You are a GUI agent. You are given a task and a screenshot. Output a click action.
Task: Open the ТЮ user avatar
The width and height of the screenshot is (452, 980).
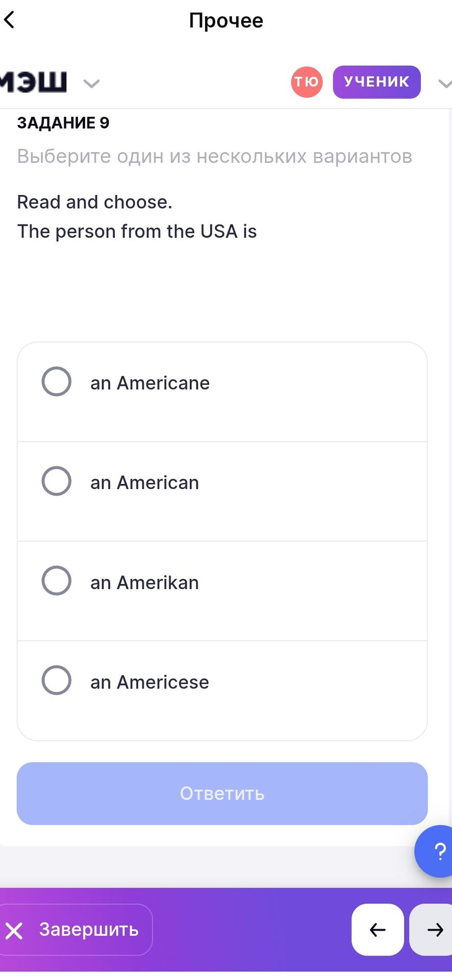pos(307,82)
